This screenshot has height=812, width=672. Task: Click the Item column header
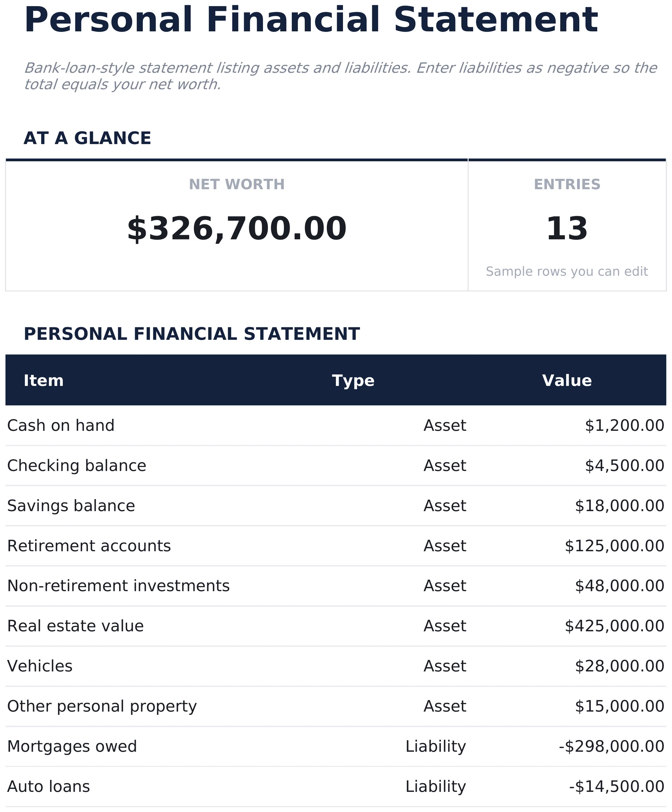click(x=44, y=381)
